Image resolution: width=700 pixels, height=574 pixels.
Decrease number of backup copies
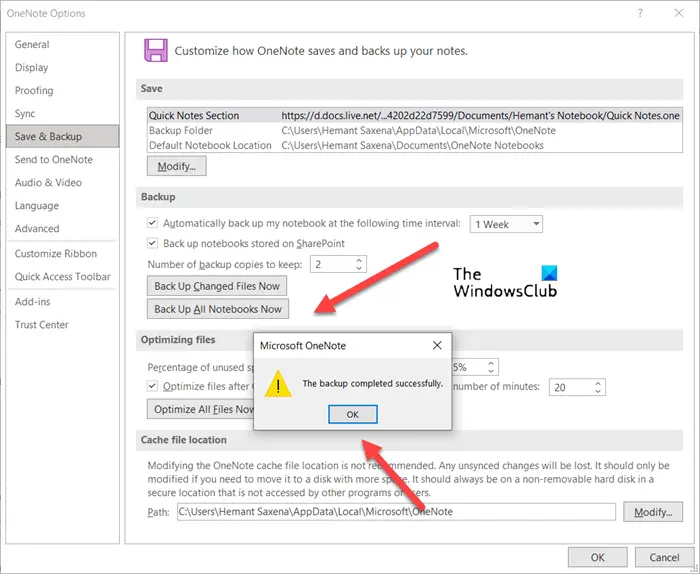coord(359,268)
